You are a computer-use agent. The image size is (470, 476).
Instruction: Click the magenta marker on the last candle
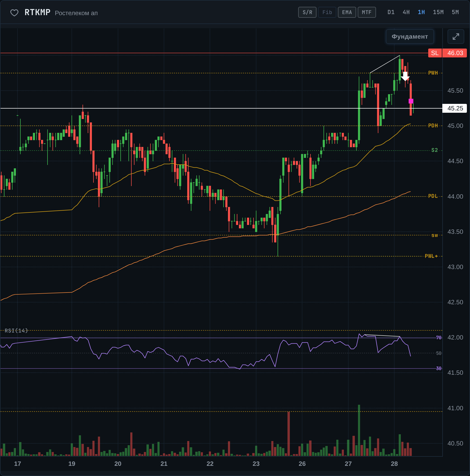click(411, 101)
